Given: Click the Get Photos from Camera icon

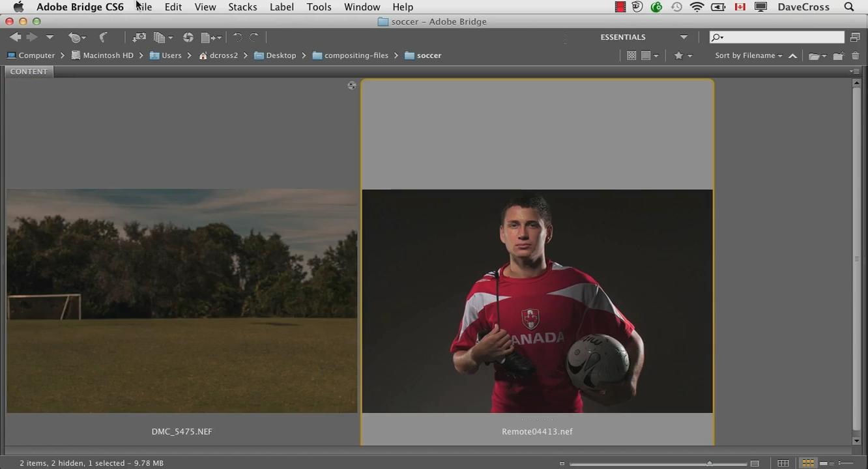Looking at the screenshot, I should point(139,37).
